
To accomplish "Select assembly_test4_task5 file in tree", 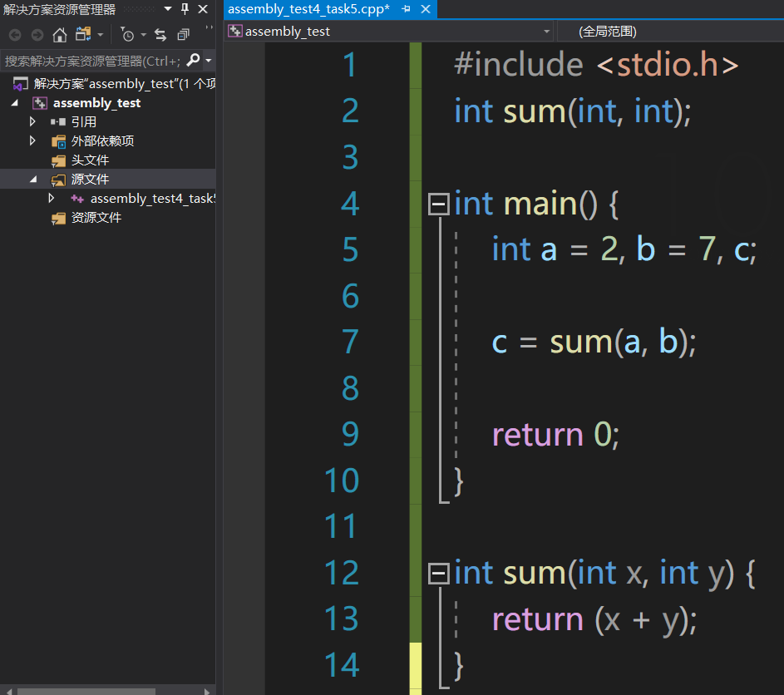I will [x=152, y=199].
